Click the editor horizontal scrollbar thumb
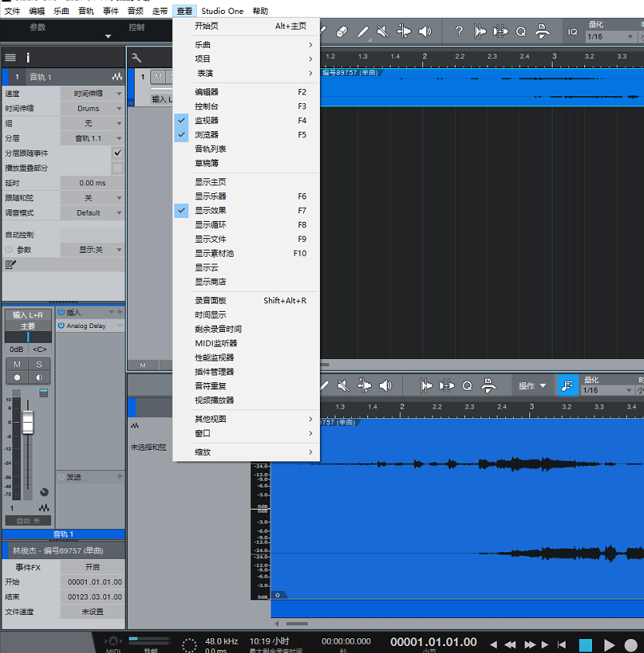Screen dimensions: 644x653 point(297,624)
